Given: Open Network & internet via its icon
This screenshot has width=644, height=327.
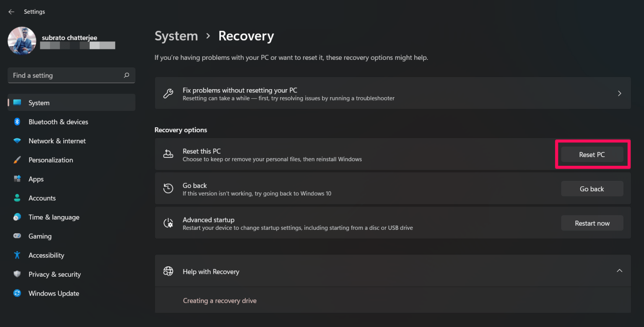Looking at the screenshot, I should coord(17,141).
